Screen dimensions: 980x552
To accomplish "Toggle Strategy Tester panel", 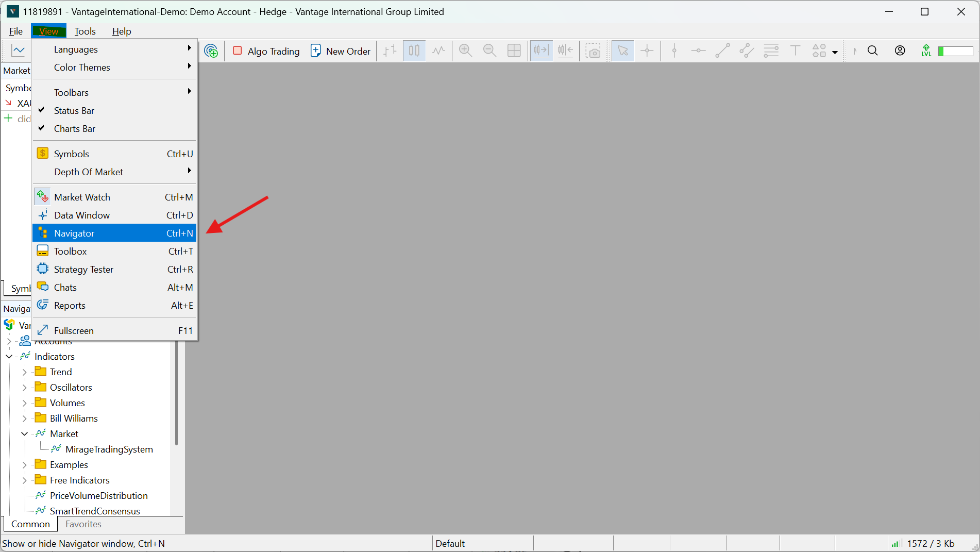I will pos(114,270).
